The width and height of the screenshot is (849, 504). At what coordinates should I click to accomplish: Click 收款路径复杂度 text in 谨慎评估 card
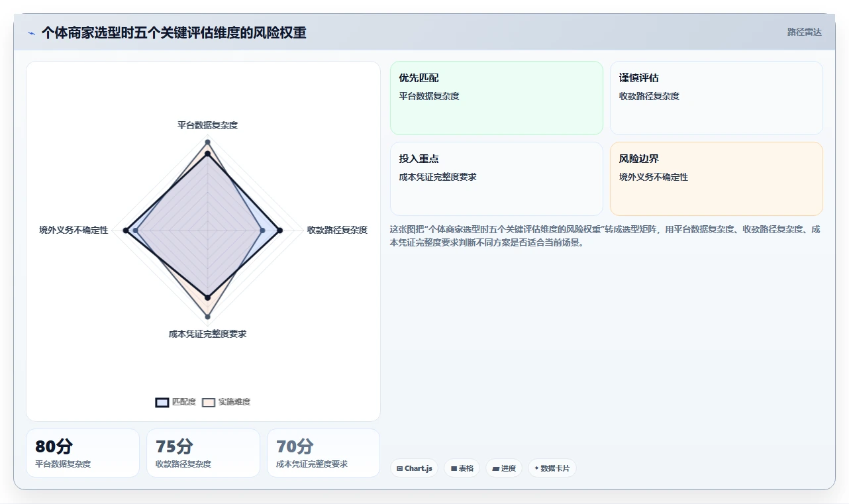click(649, 96)
